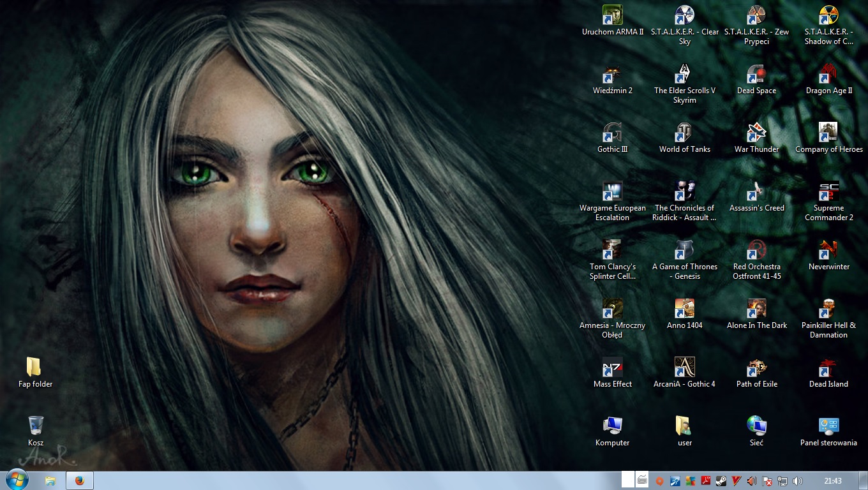
Task: Open Windows Explorer from the taskbar
Action: point(50,480)
